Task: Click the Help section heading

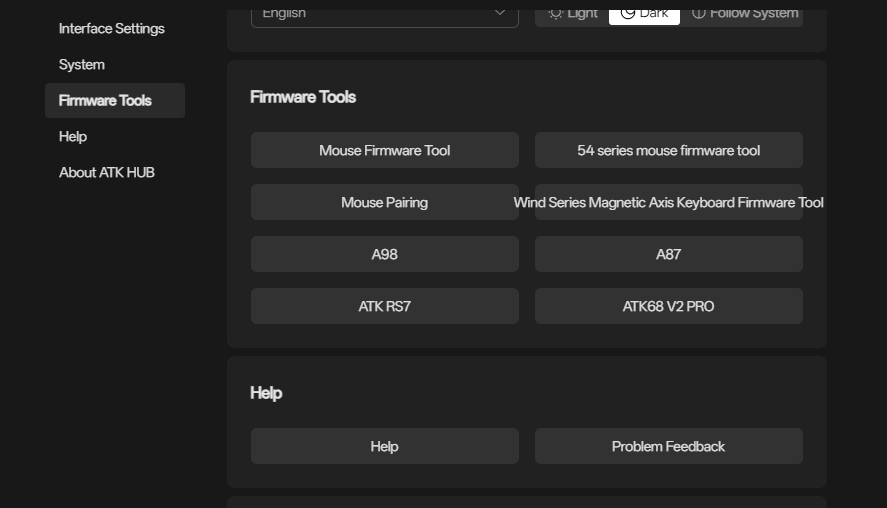Action: click(266, 393)
